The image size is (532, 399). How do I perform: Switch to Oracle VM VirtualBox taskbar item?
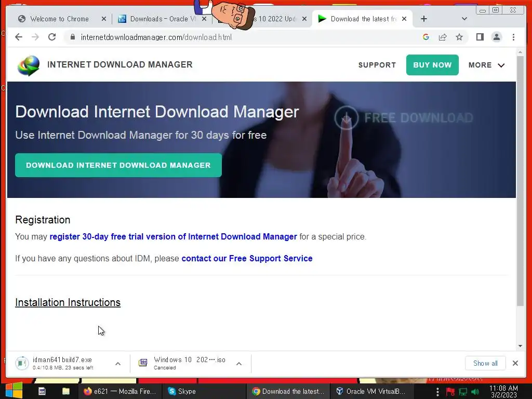pyautogui.click(x=371, y=391)
